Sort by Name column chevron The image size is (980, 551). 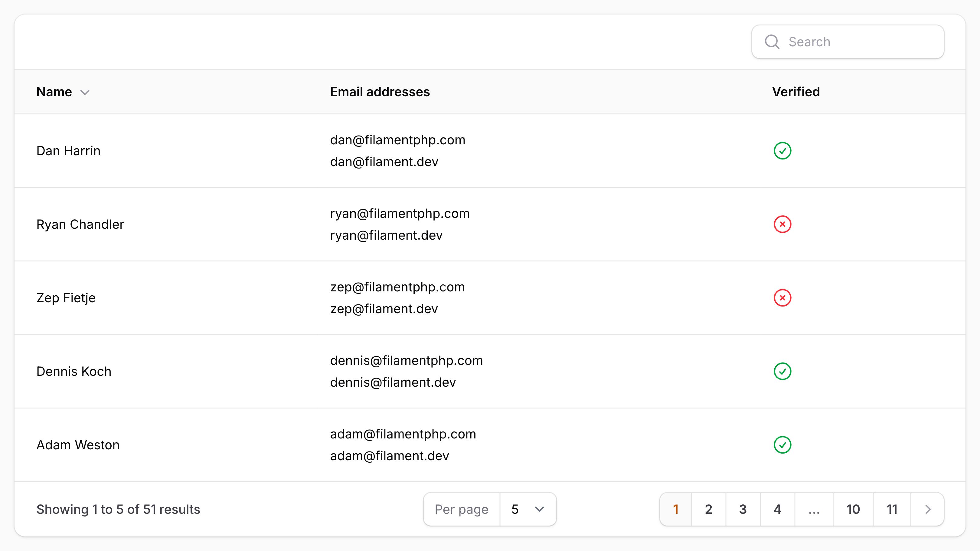pos(85,93)
